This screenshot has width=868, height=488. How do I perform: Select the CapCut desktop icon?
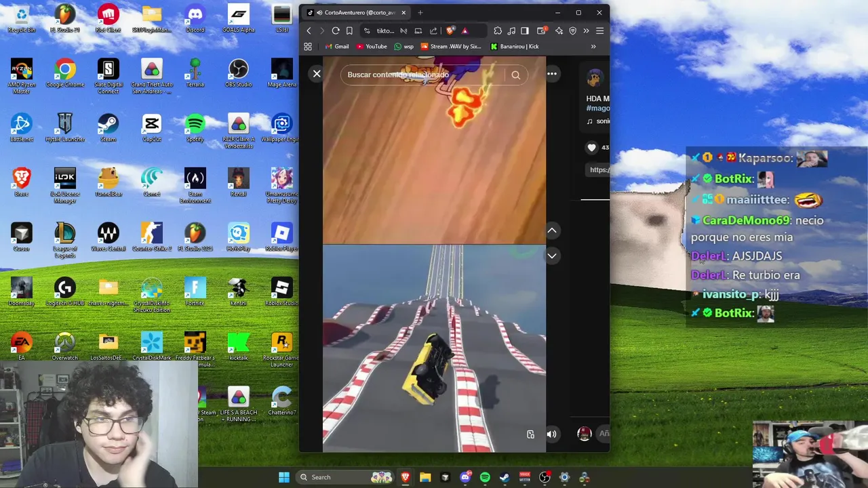[152, 128]
